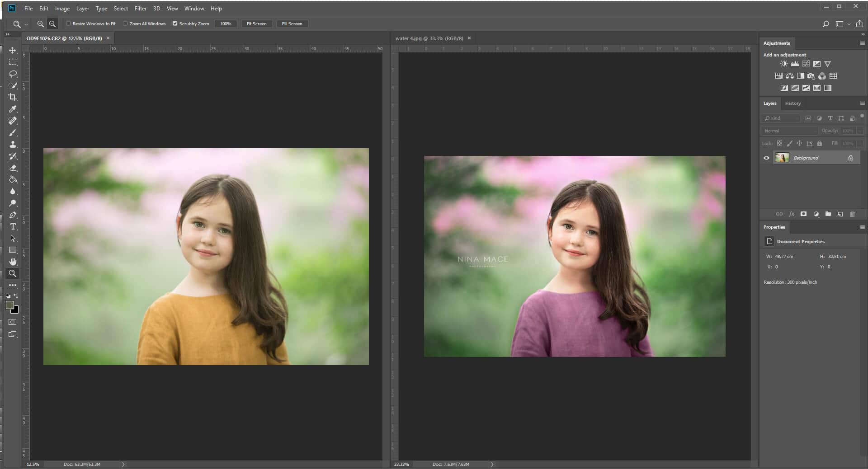Open the Edit Toolbar ellipsis
The width and height of the screenshot is (868, 469).
tap(13, 285)
